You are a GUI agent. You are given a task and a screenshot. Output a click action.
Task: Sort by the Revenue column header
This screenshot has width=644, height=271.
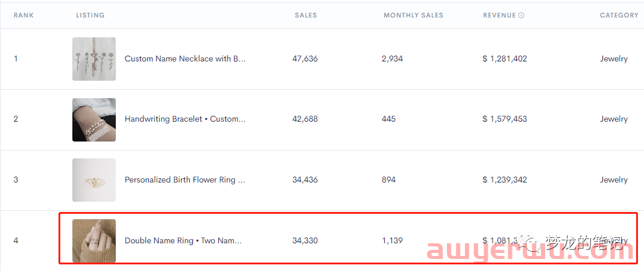click(499, 15)
